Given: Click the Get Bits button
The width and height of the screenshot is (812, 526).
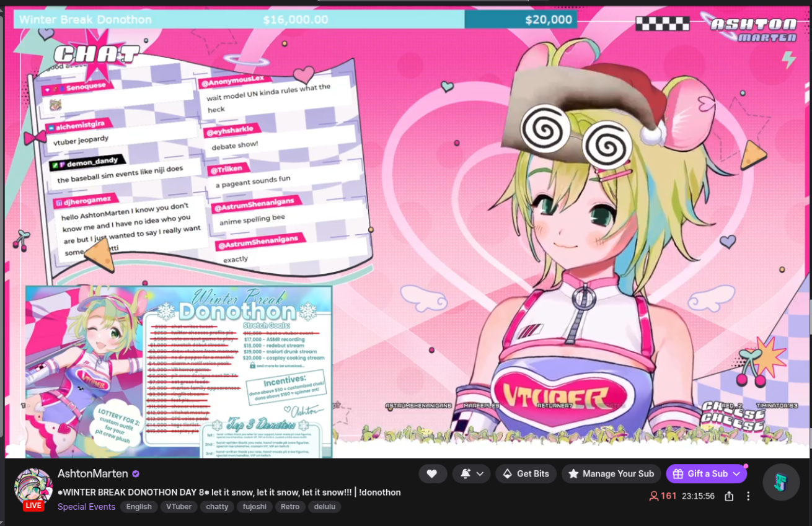Looking at the screenshot, I should pyautogui.click(x=526, y=474).
